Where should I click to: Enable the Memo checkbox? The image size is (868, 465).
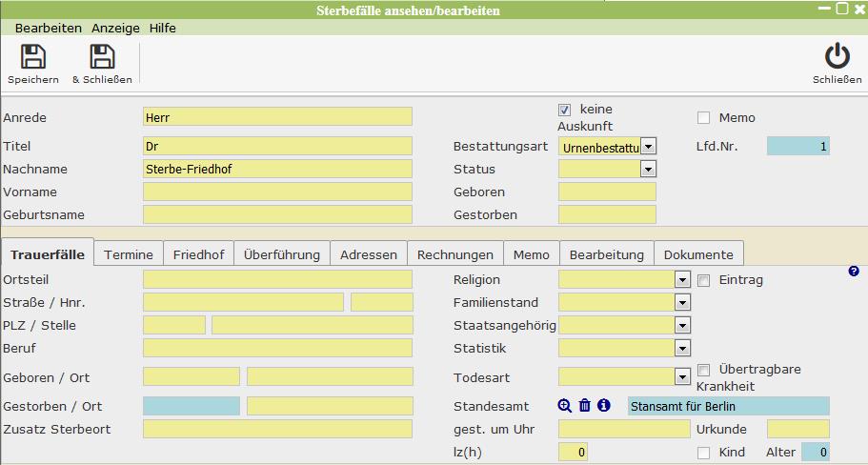704,118
